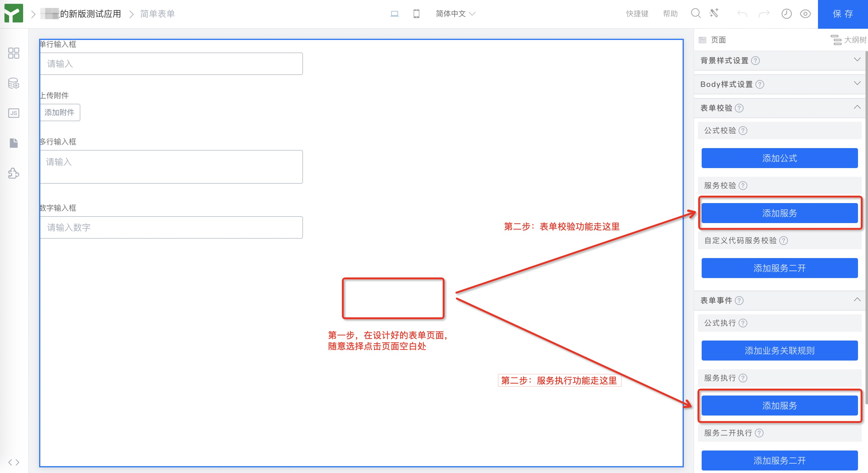Click the 添加业务关联规则 button

tap(779, 351)
